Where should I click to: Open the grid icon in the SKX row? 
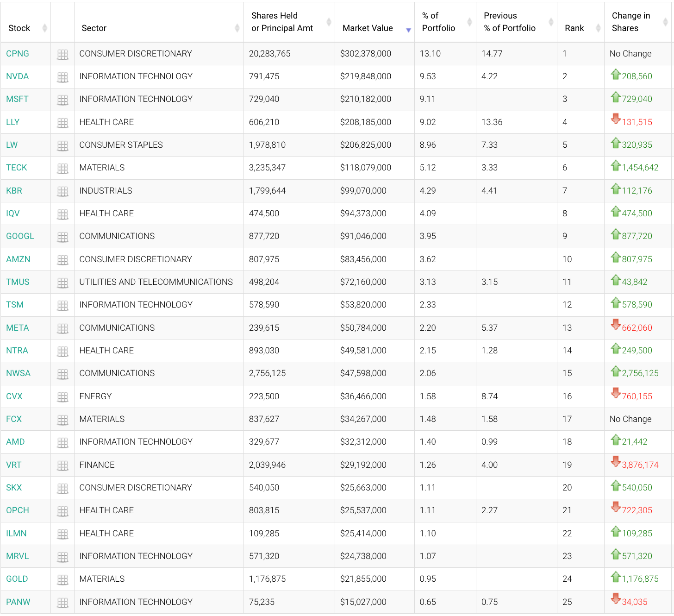(62, 489)
